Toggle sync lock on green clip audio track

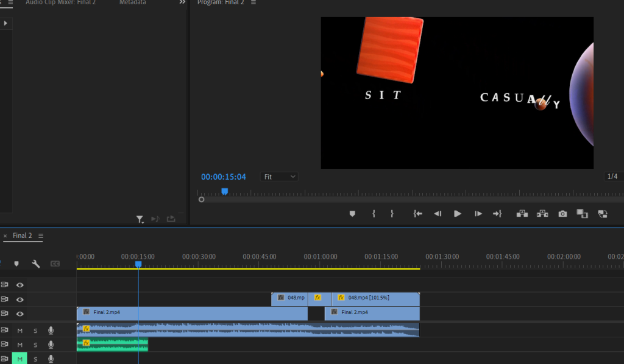[x=4, y=344]
